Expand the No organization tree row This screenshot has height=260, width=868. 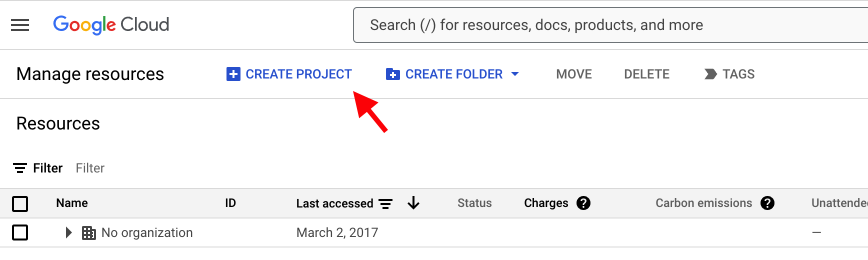click(69, 232)
